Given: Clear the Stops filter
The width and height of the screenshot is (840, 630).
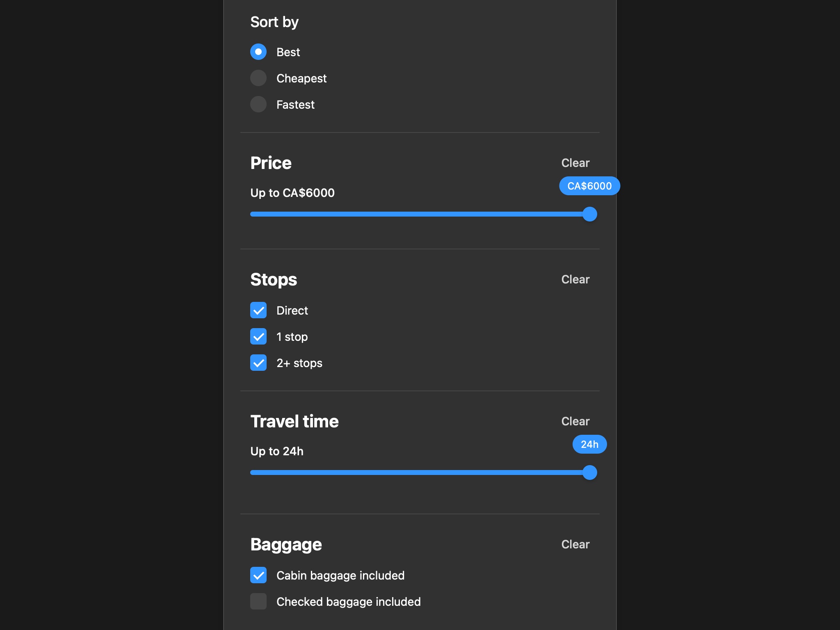Looking at the screenshot, I should tap(575, 279).
